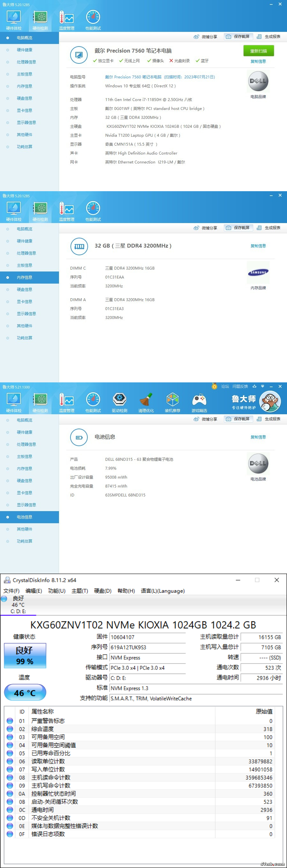Click the 良好 99 % health status button

click(25, 656)
